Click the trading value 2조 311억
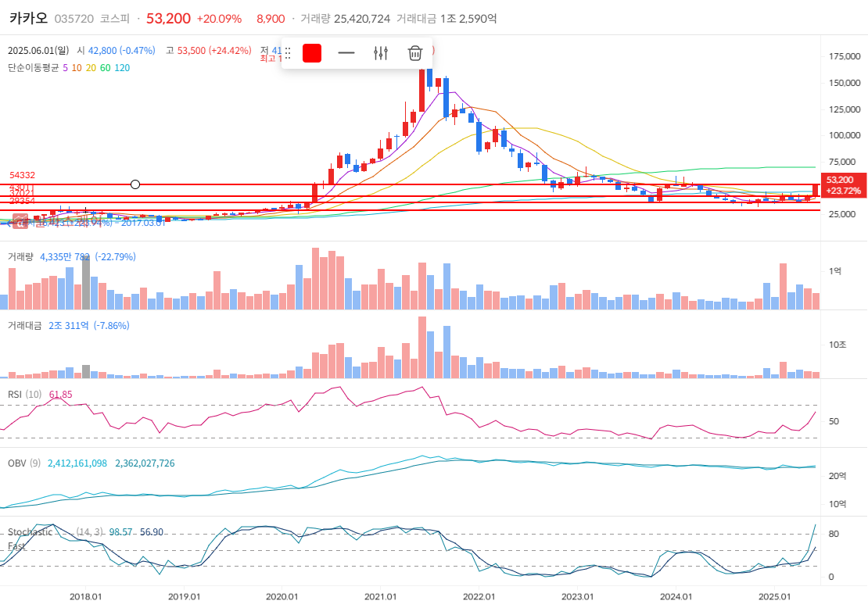Screen dimensions: 868x608 click(69, 325)
